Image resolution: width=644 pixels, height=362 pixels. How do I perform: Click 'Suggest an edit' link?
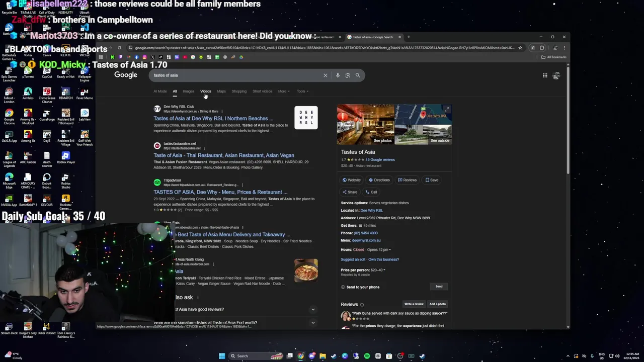[353, 259]
